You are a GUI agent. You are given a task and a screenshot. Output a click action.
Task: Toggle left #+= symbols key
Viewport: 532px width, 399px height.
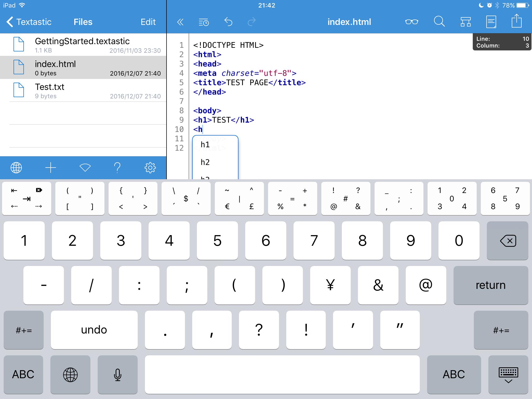(24, 330)
